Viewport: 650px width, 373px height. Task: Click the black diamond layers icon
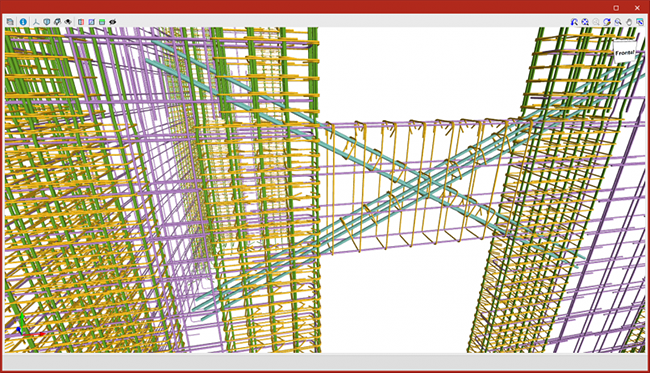pos(68,22)
